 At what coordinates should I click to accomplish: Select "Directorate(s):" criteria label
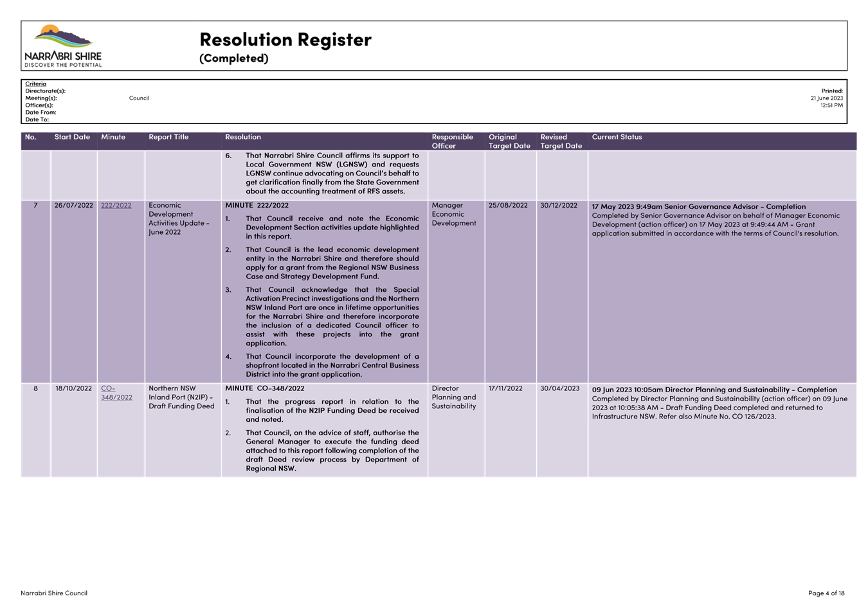click(45, 91)
